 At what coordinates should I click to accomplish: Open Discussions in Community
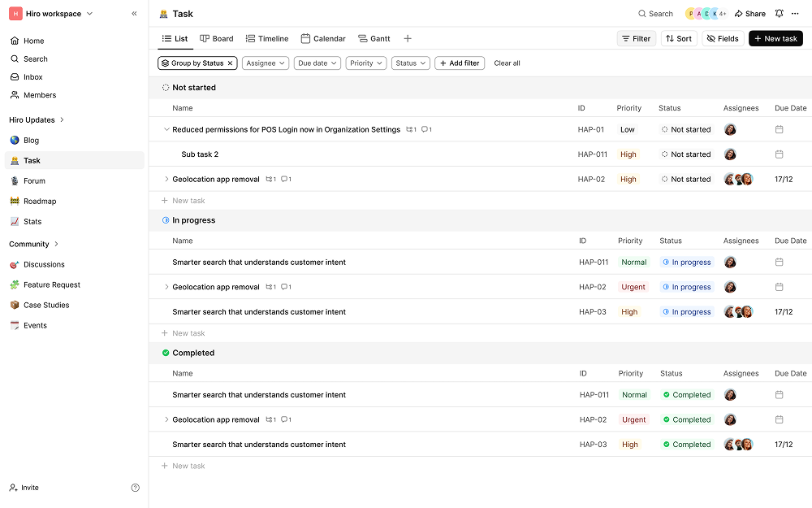pyautogui.click(x=74, y=264)
